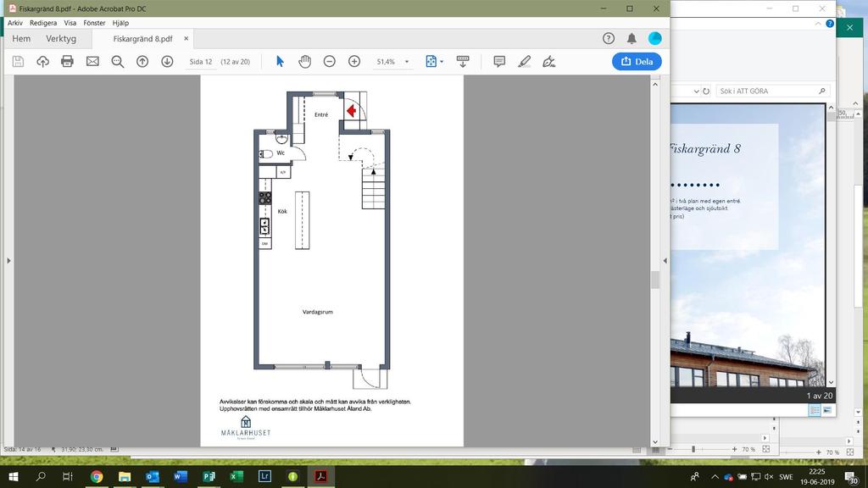This screenshot has width=868, height=488.
Task: Zoom in with the plus icon
Action: (x=354, y=61)
